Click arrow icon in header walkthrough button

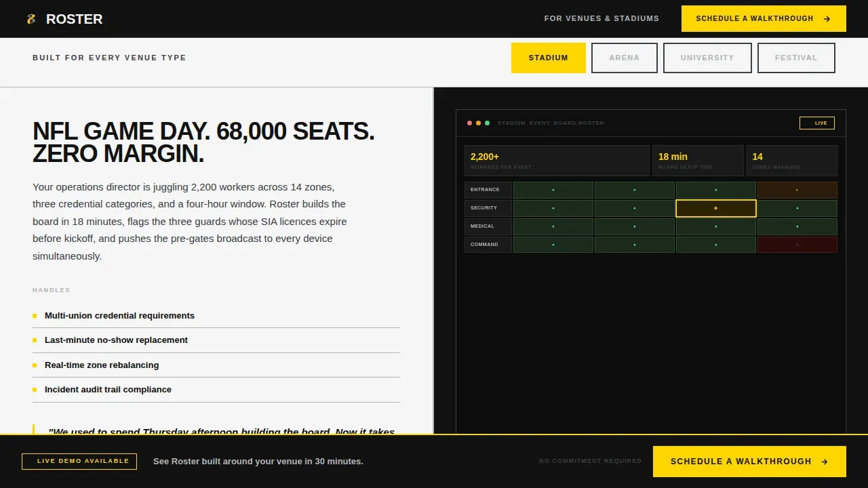pyautogui.click(x=827, y=19)
